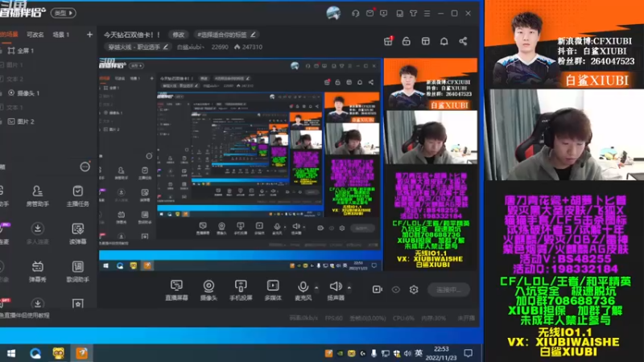This screenshot has width=644, height=362.
Task: Open the more tools ellipsis button
Action: click(85, 167)
